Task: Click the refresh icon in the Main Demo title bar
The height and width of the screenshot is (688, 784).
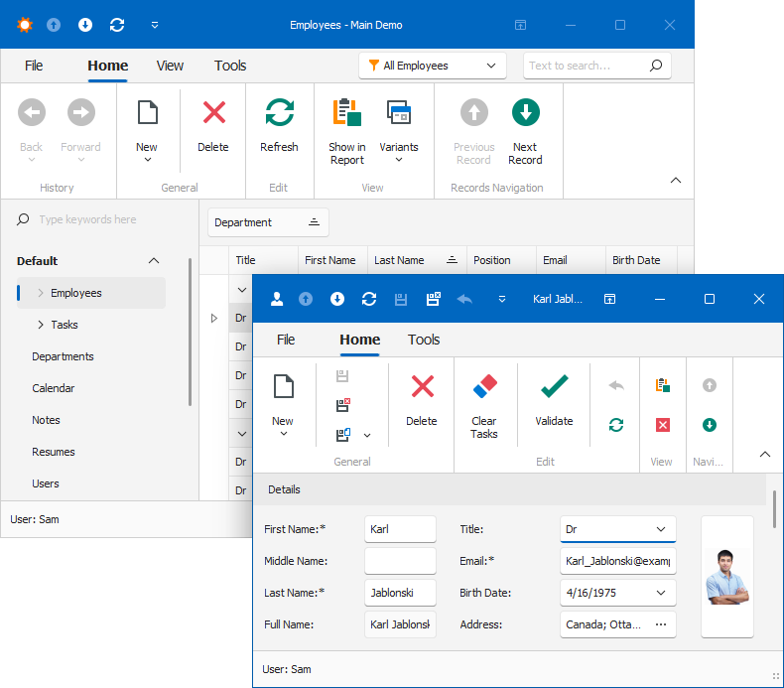Action: 117,25
